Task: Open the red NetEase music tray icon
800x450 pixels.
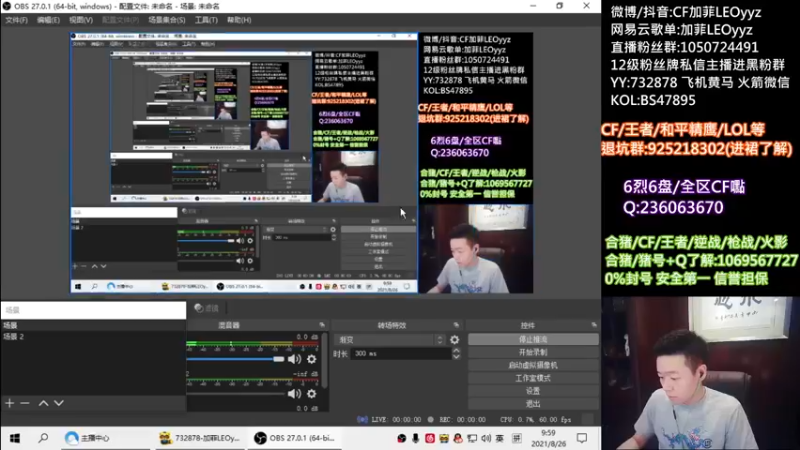Action: (430, 438)
